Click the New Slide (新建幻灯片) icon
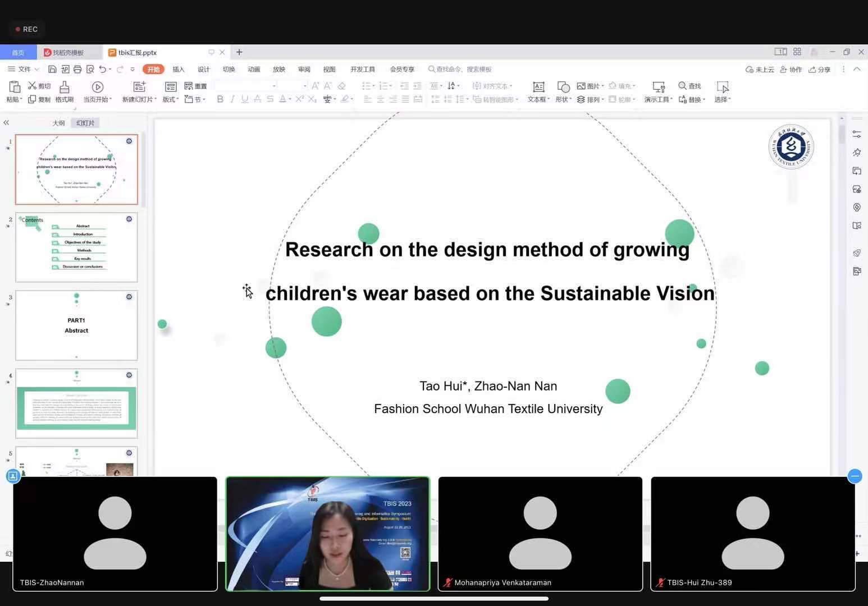Image resolution: width=868 pixels, height=606 pixels. pyautogui.click(x=139, y=87)
